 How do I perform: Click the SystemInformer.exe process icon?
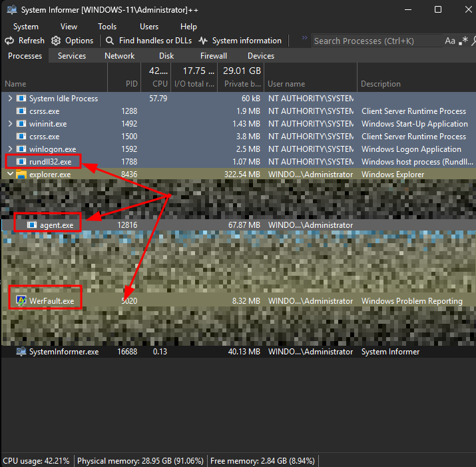click(21, 352)
